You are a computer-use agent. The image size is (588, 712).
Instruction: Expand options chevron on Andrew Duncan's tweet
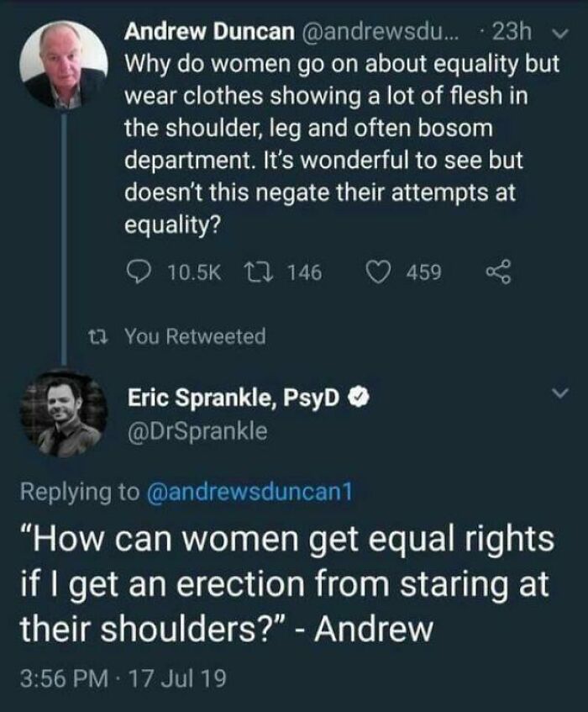pyautogui.click(x=562, y=34)
